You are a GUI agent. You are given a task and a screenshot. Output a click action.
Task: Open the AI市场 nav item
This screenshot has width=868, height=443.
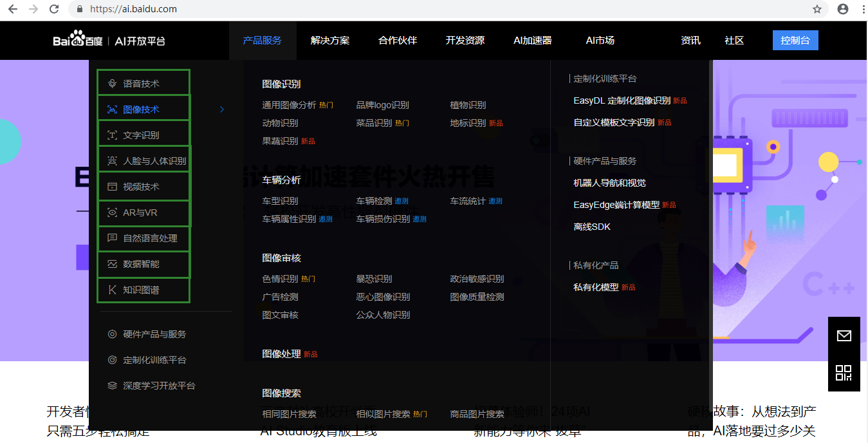click(x=600, y=41)
